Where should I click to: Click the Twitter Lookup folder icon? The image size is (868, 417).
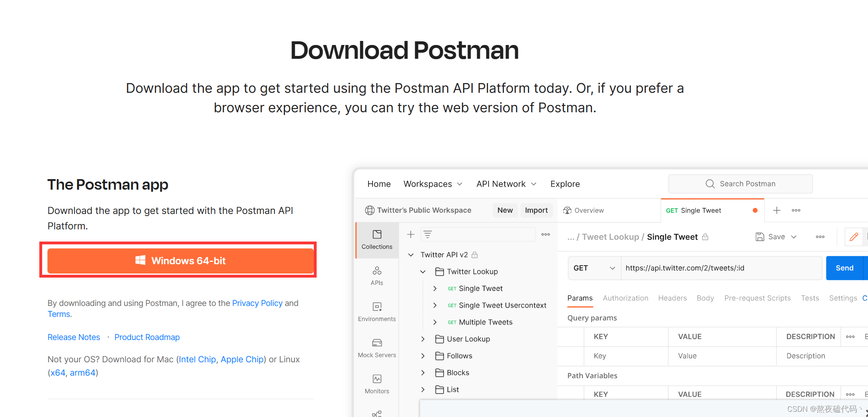point(439,272)
